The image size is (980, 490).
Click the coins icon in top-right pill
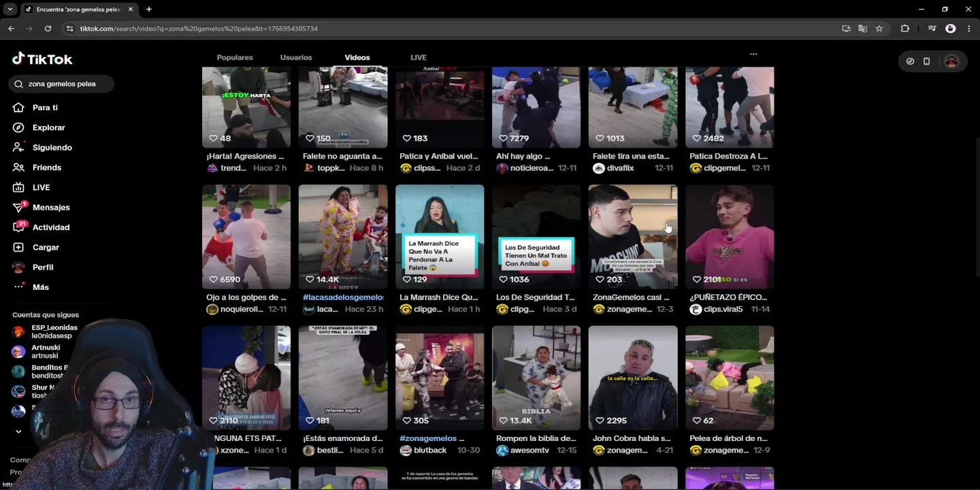point(910,61)
